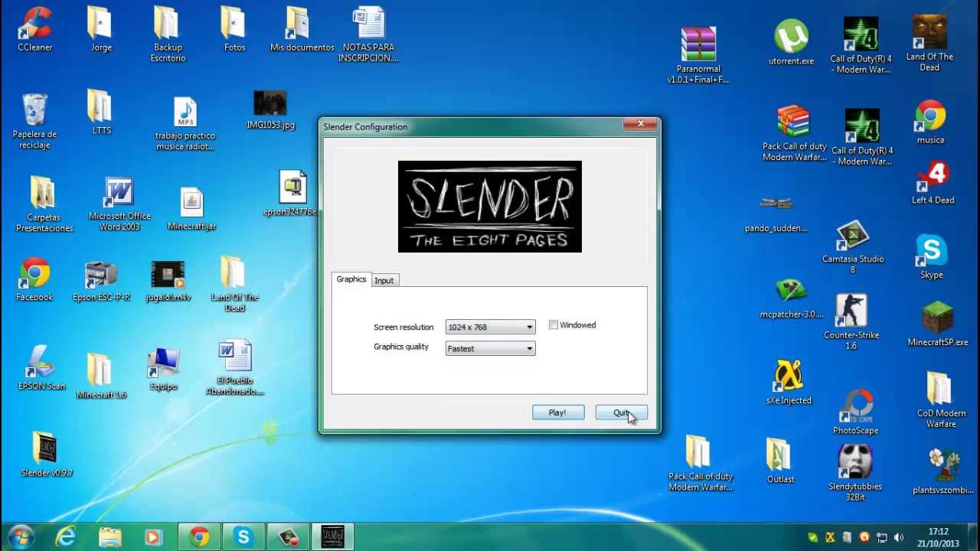Screen dimensions: 980x551
Task: Open Skype from the taskbar
Action: pyautogui.click(x=243, y=537)
